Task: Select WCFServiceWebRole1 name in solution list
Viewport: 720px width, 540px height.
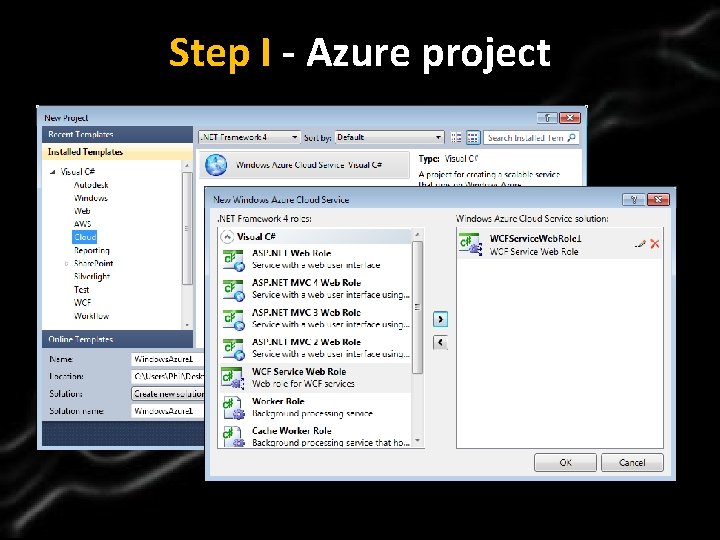Action: [x=535, y=238]
